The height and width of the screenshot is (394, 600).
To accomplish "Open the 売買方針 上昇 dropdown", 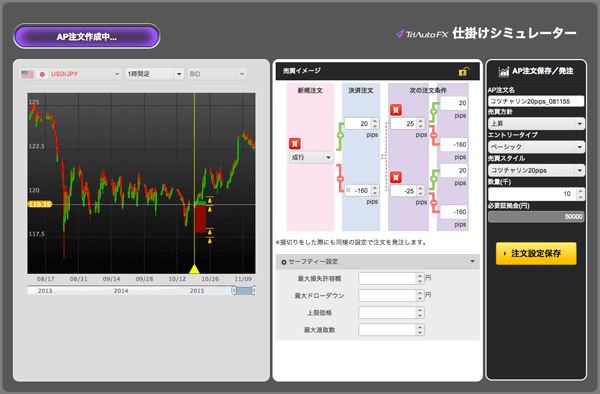I will 536,124.
